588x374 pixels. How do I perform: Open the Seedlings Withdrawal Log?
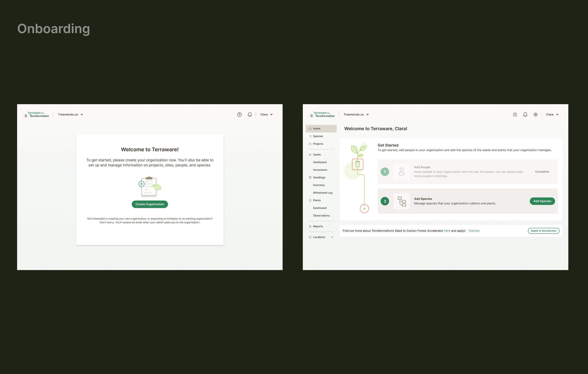tap(323, 193)
